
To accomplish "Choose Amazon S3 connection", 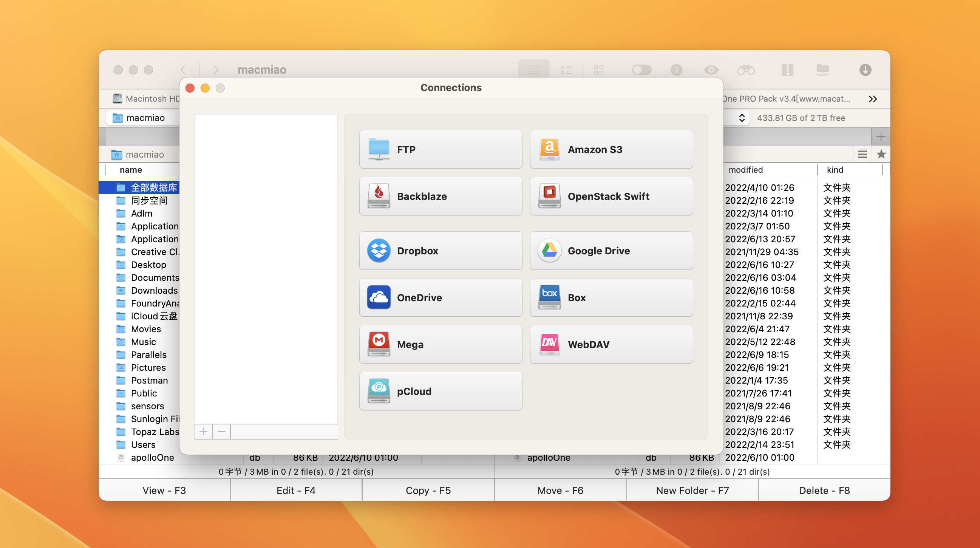I will 611,150.
